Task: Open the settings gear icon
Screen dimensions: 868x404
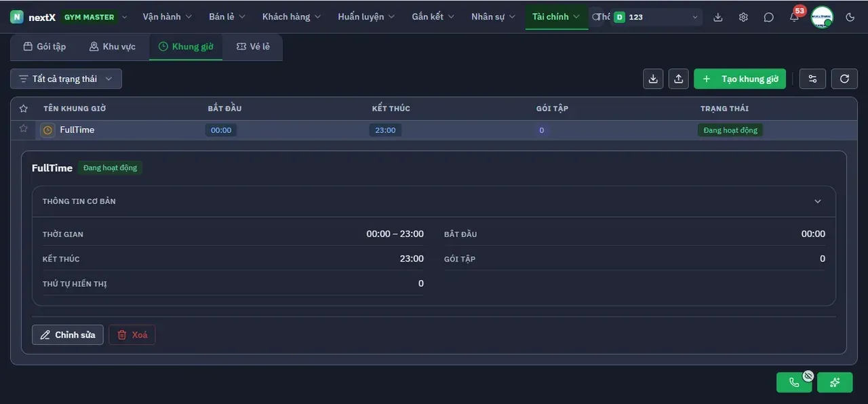Action: pos(743,17)
